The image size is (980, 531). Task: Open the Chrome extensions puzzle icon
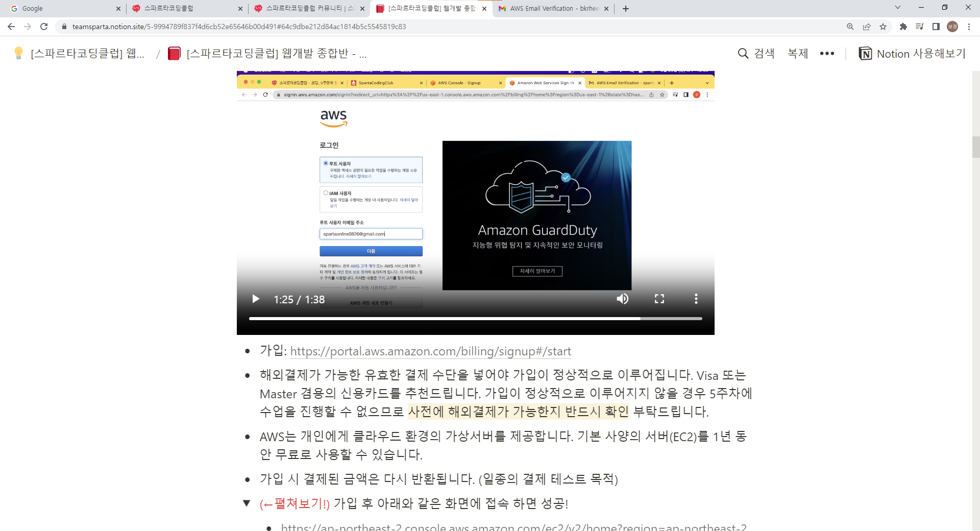pyautogui.click(x=903, y=27)
